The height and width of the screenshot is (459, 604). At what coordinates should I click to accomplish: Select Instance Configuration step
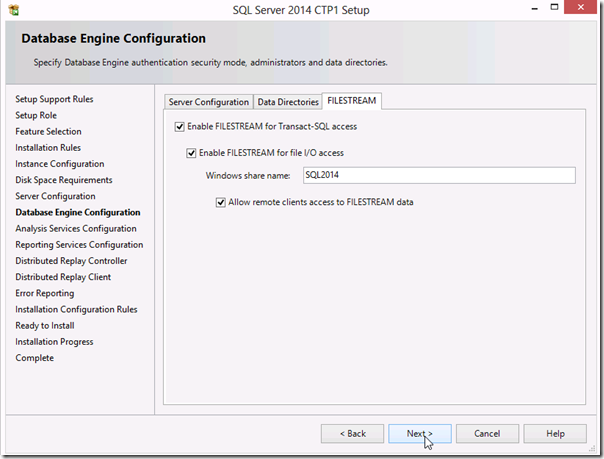[x=60, y=164]
